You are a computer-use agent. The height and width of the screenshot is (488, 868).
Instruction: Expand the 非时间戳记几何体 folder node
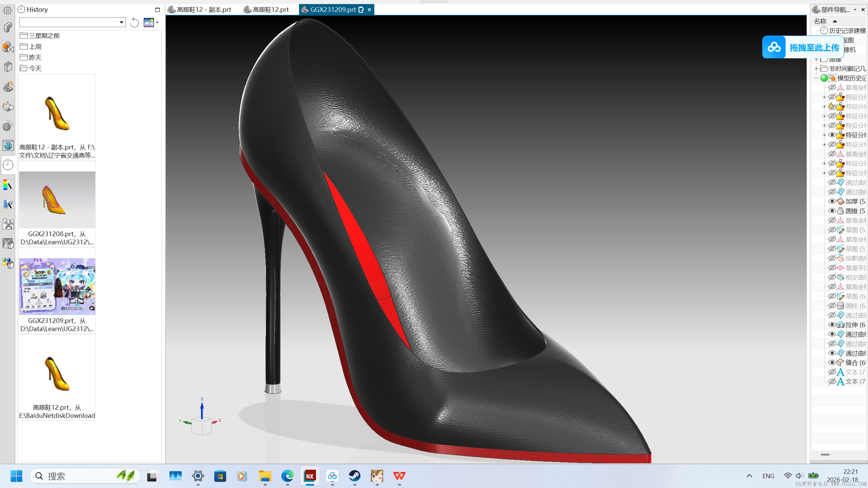816,69
